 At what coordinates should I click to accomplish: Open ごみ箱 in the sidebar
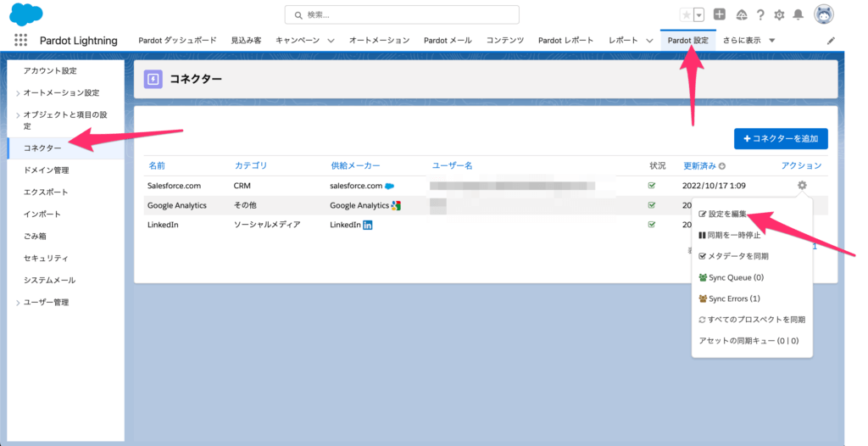click(x=35, y=236)
